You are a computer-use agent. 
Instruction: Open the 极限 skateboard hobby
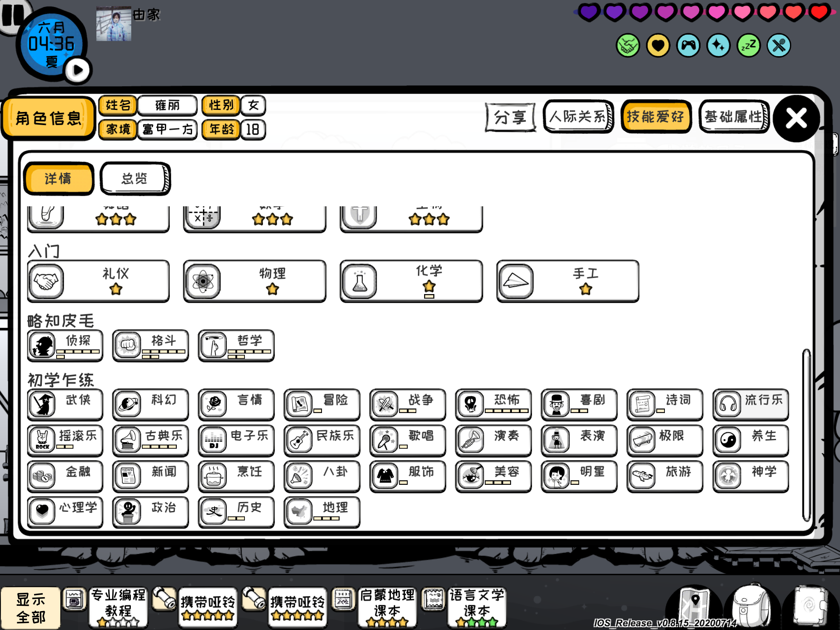tap(665, 441)
